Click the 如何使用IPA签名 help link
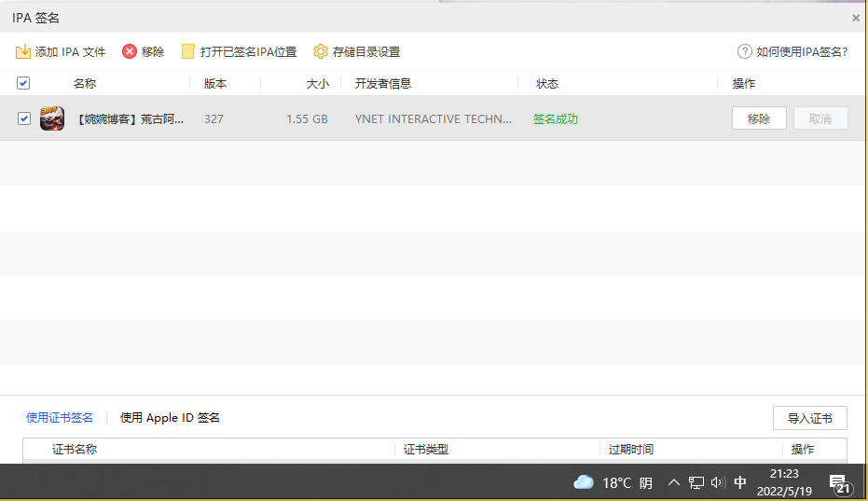The width and height of the screenshot is (868, 501). (x=802, y=52)
